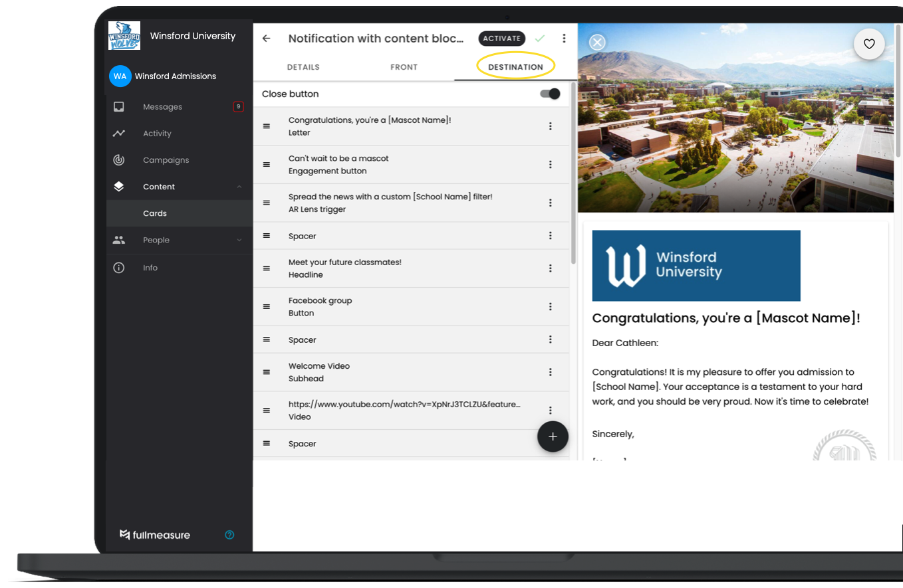The image size is (903, 588).
Task: Open the help icon beside fullmeasure logo
Action: coord(229,535)
